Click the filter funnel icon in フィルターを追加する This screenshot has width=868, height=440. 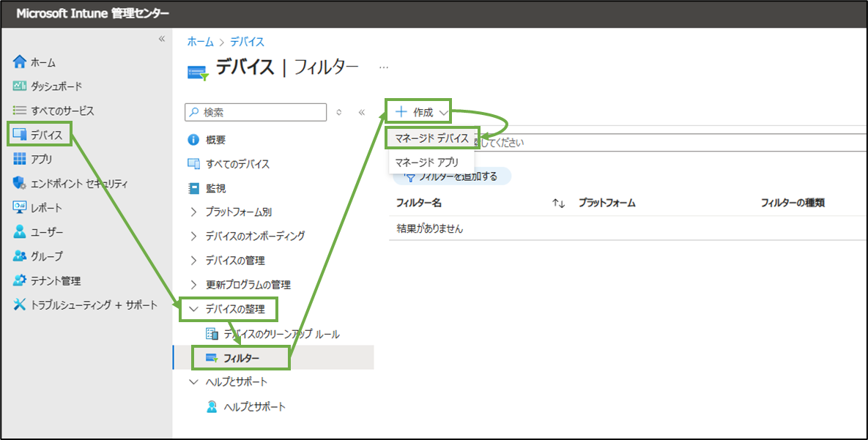pos(410,178)
